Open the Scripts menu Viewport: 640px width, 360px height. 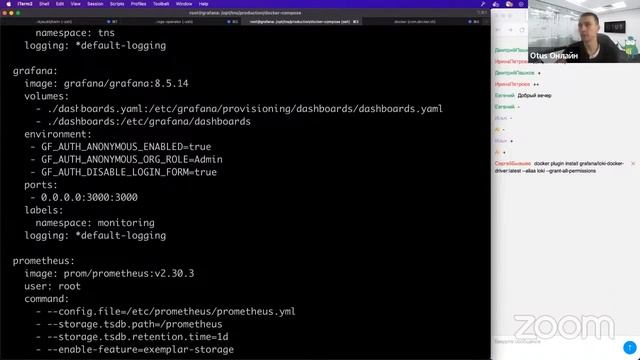[x=117, y=4]
